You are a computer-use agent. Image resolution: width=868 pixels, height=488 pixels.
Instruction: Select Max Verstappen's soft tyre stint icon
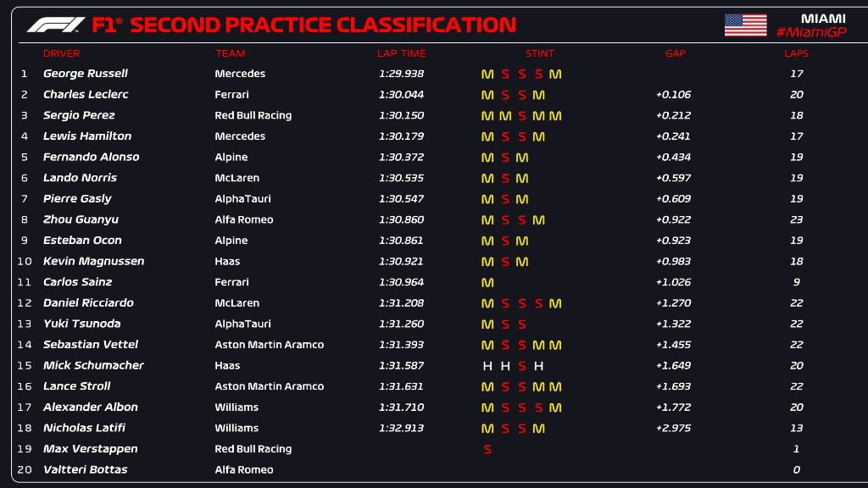tap(487, 449)
